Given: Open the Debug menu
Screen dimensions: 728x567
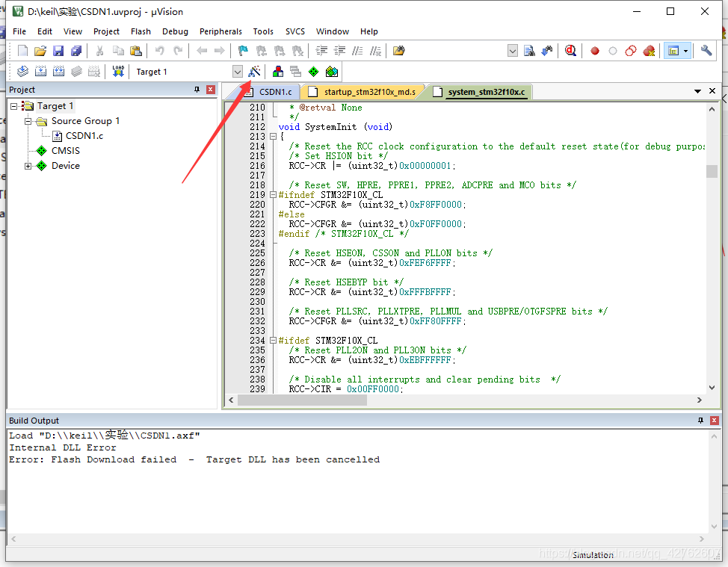Looking at the screenshot, I should point(175,31).
